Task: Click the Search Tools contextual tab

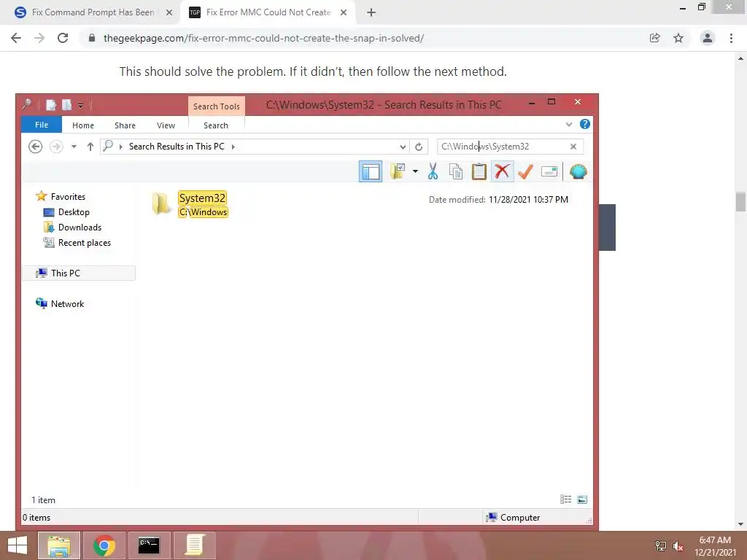Action: coord(217,106)
